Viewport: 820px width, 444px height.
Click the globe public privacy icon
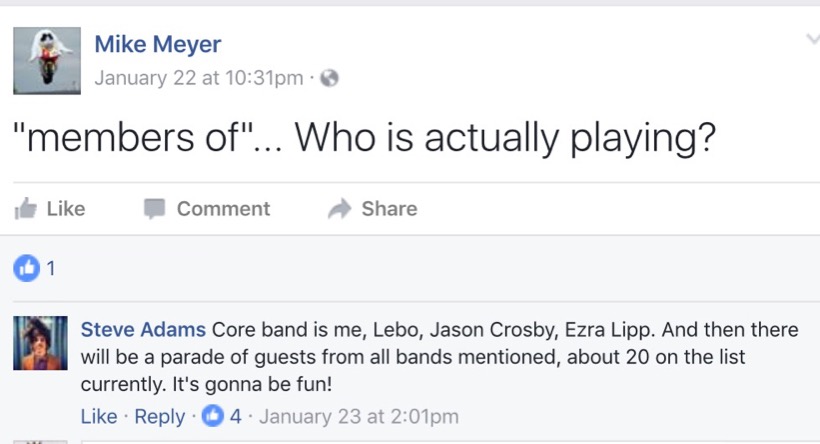pyautogui.click(x=329, y=78)
